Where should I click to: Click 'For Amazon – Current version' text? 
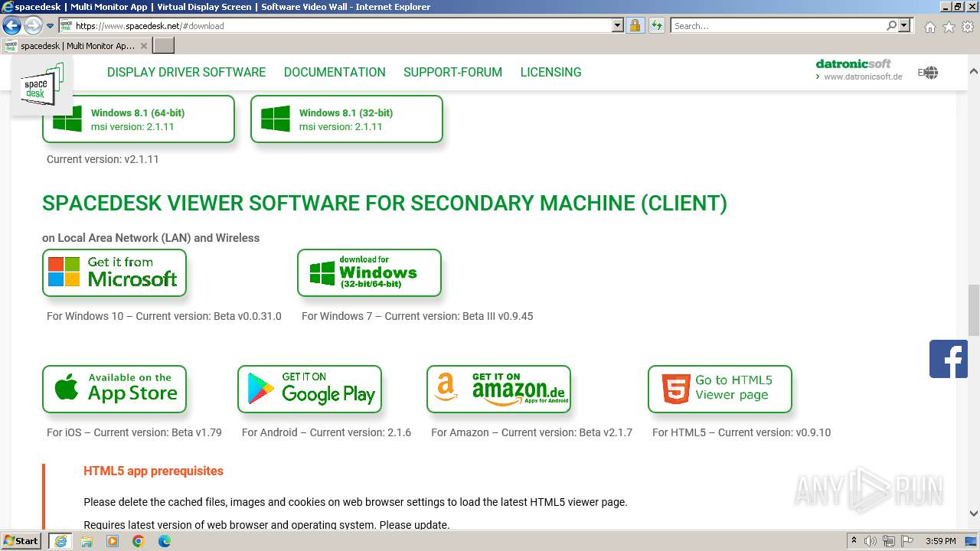click(531, 432)
